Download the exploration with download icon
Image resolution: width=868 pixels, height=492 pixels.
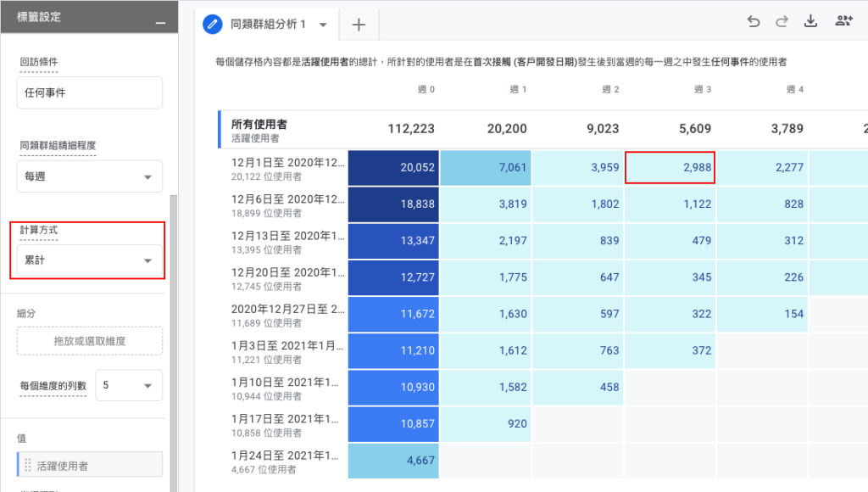(810, 21)
